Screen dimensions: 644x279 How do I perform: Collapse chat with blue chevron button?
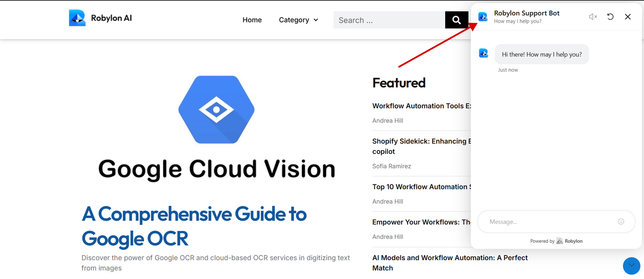pos(631,266)
